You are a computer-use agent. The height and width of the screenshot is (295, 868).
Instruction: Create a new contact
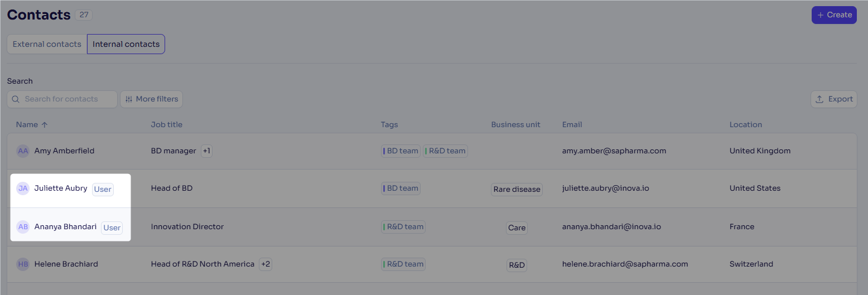coord(834,15)
